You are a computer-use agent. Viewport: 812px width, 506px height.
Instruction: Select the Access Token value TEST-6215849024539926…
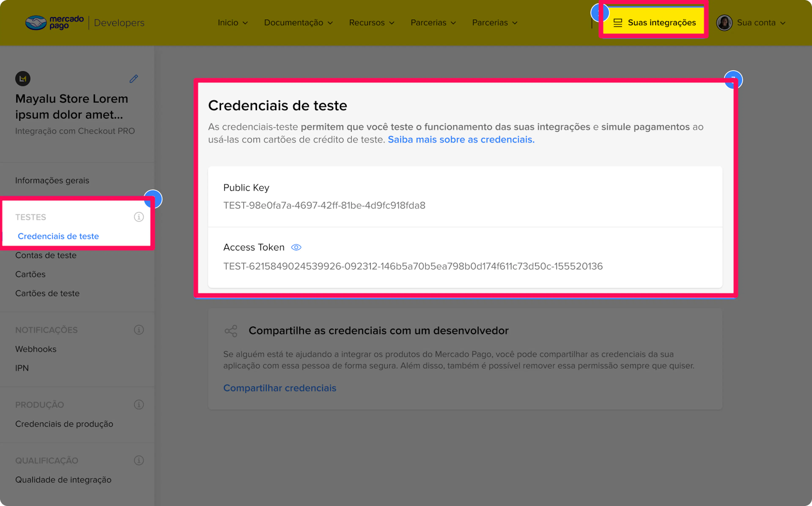click(x=413, y=266)
